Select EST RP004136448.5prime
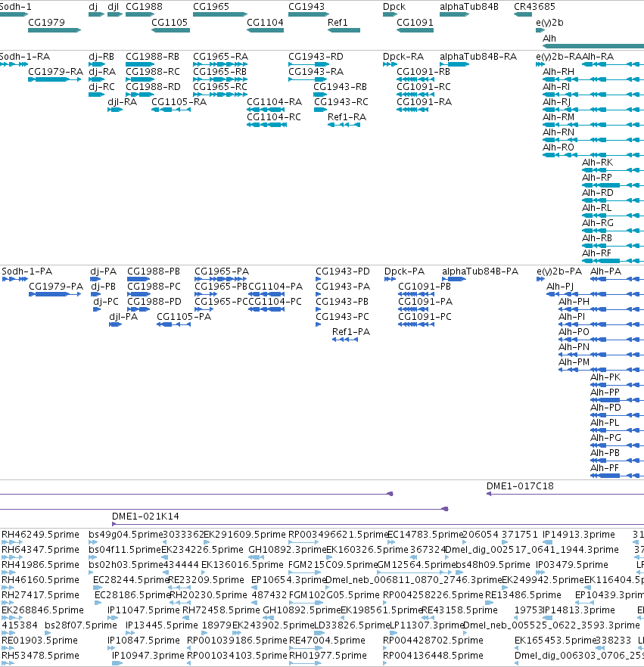 385,663
